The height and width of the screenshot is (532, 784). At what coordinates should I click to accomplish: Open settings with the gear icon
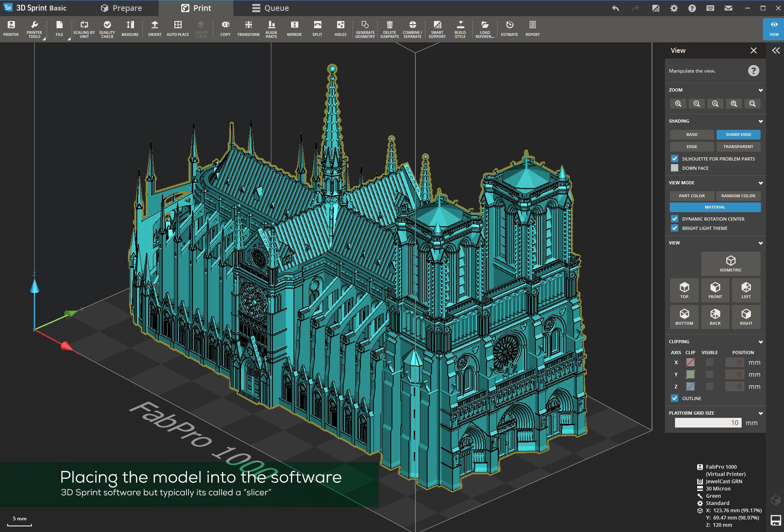[674, 8]
